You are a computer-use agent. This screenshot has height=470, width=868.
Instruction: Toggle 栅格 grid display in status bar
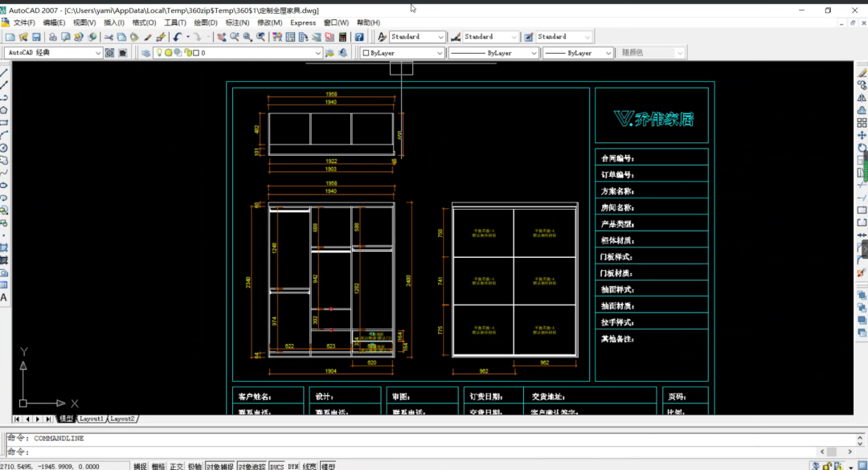point(158,466)
